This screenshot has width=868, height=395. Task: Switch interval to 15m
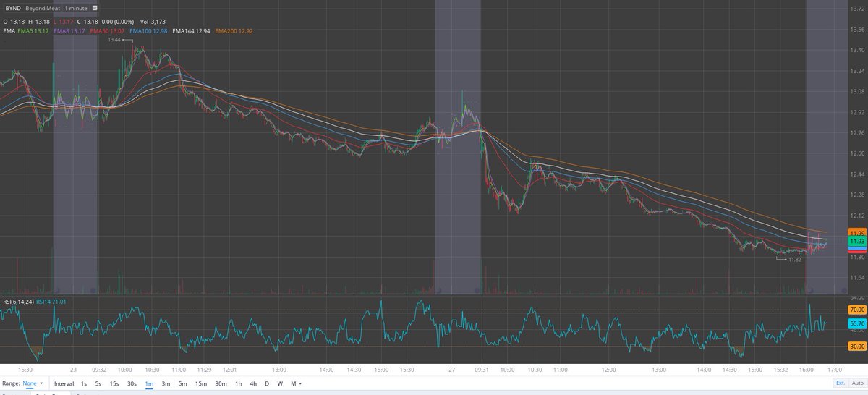click(x=201, y=383)
